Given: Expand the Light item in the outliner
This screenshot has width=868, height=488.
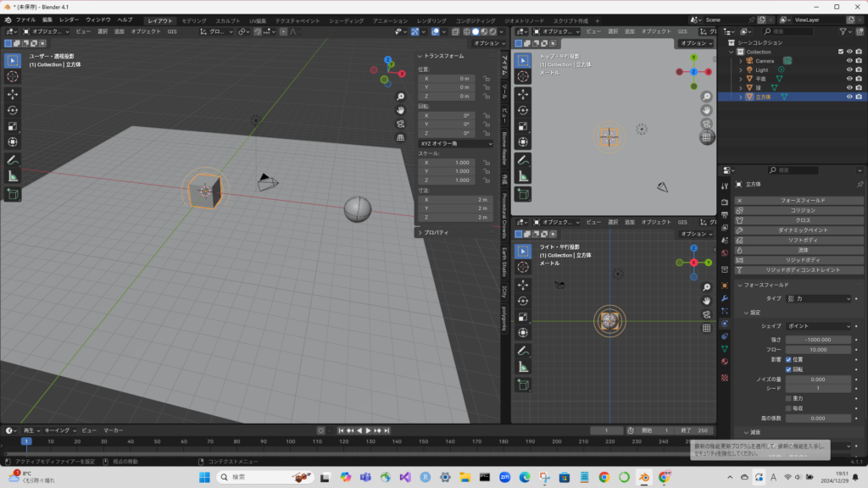Looking at the screenshot, I should [x=740, y=70].
